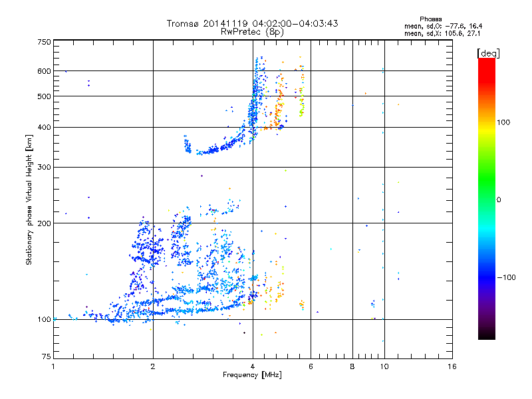The width and height of the screenshot is (532, 399).
Task: Click the x-axis tick label '10'
Action: pyautogui.click(x=384, y=366)
